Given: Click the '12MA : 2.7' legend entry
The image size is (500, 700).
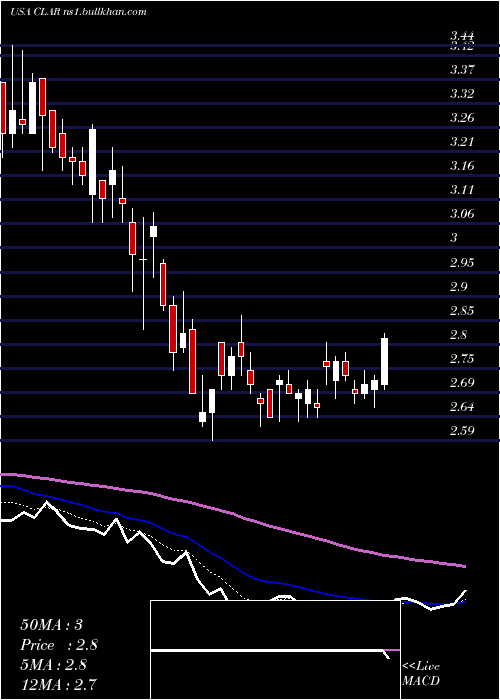Looking at the screenshot, I should 57,684.
